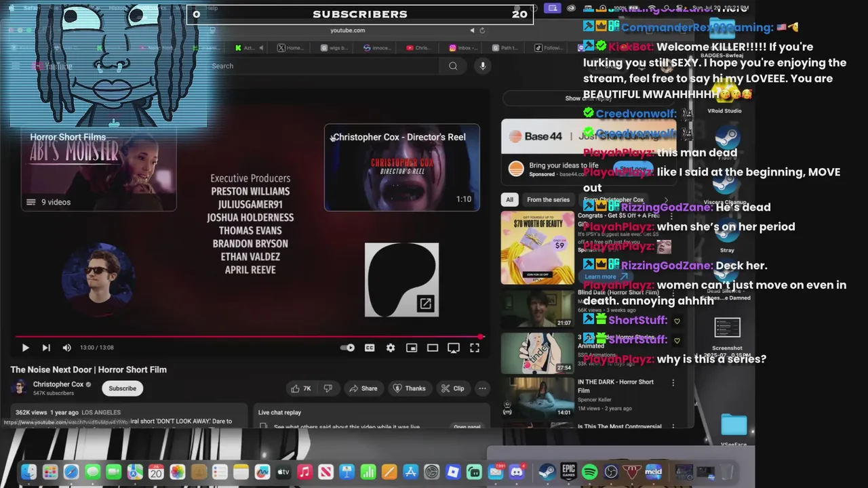The height and width of the screenshot is (488, 868).
Task: Open the App Store Dock icon
Action: (410, 472)
